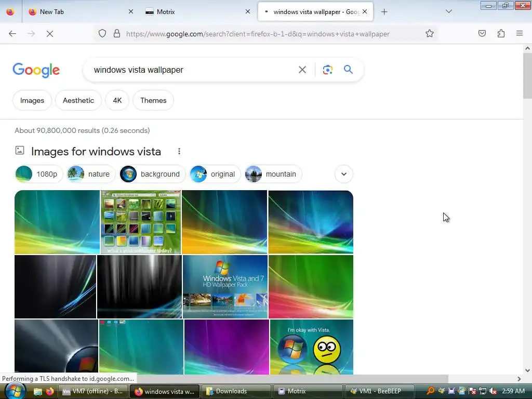Bookmark this page with the star
This screenshot has height=399, width=532.
[430, 34]
